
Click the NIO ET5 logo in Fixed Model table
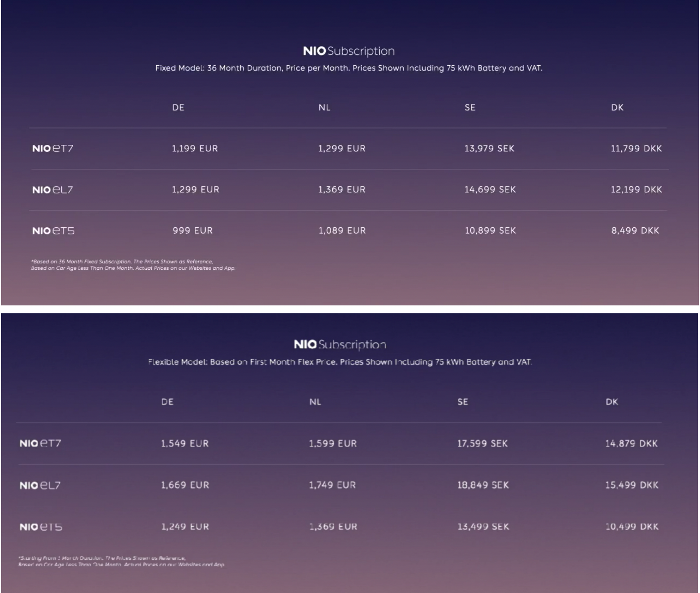53,231
